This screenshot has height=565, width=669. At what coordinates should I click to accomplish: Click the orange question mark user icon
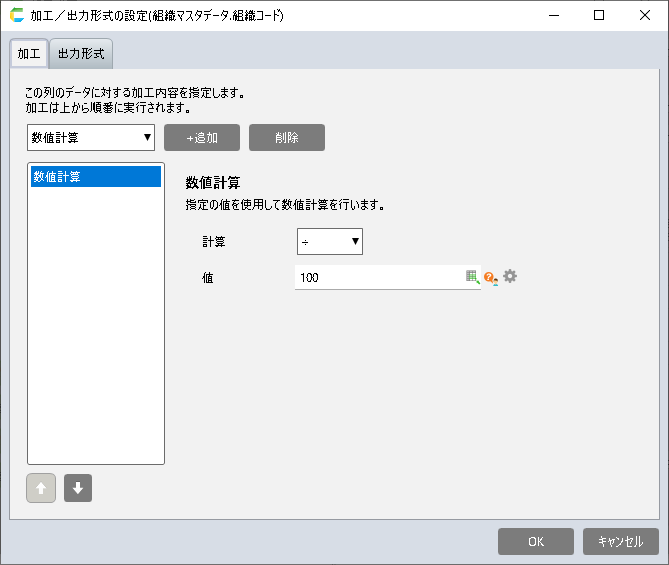(x=490, y=278)
